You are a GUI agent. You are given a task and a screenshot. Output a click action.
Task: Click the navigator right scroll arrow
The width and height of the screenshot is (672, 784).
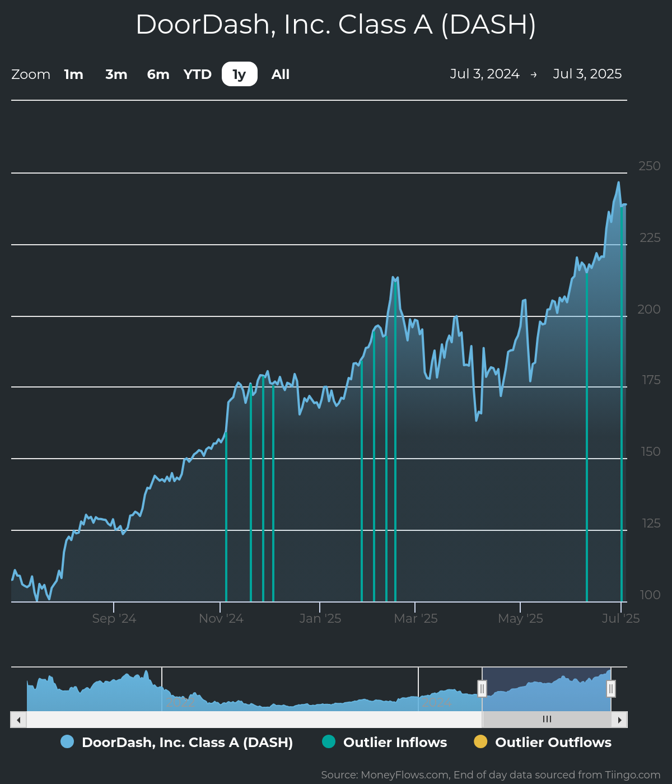pyautogui.click(x=619, y=720)
